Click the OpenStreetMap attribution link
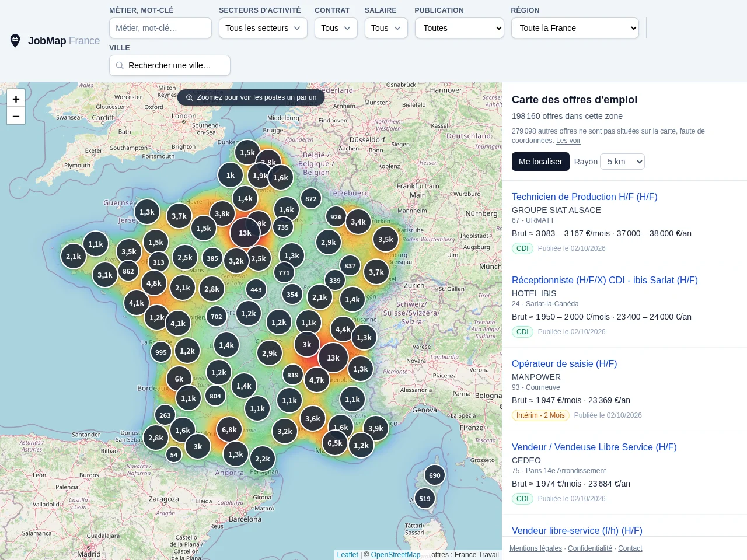This screenshot has height=560, width=747. tap(396, 555)
